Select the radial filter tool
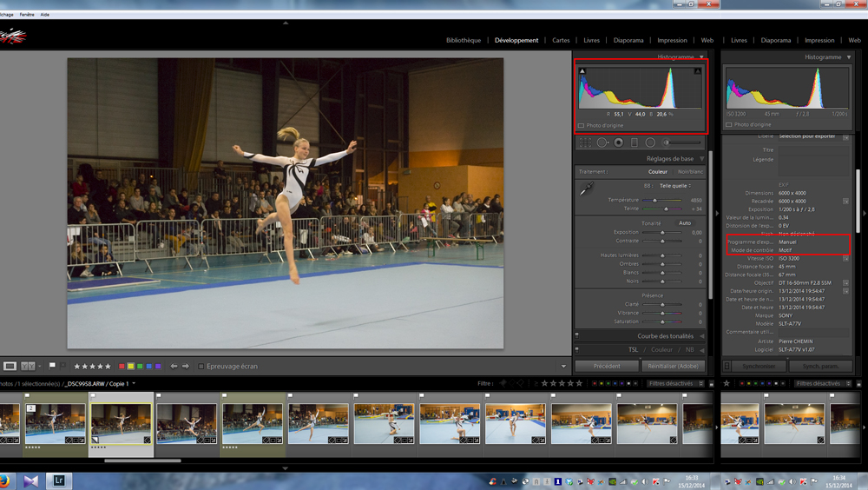Image resolution: width=868 pixels, height=490 pixels. pyautogui.click(x=650, y=142)
